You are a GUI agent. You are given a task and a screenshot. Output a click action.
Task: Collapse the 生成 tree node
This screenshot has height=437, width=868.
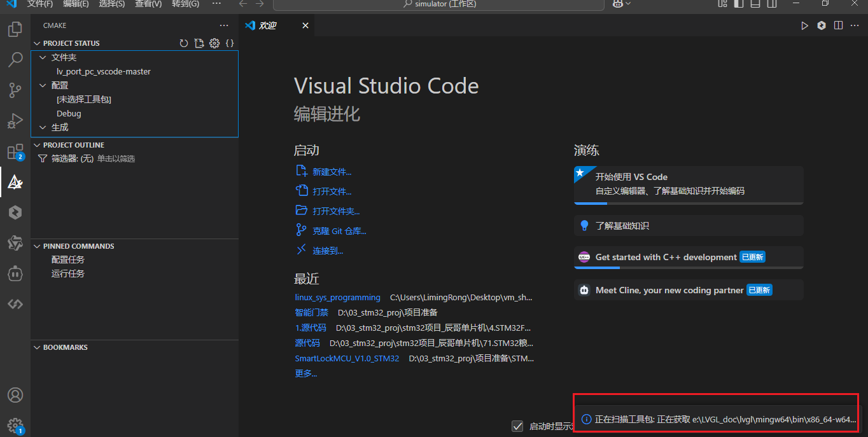click(43, 127)
